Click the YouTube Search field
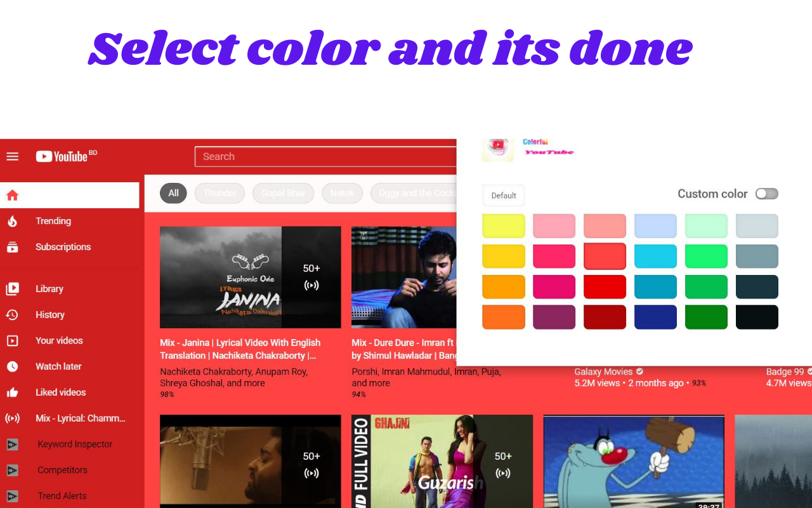The image size is (812, 508). coord(325,157)
